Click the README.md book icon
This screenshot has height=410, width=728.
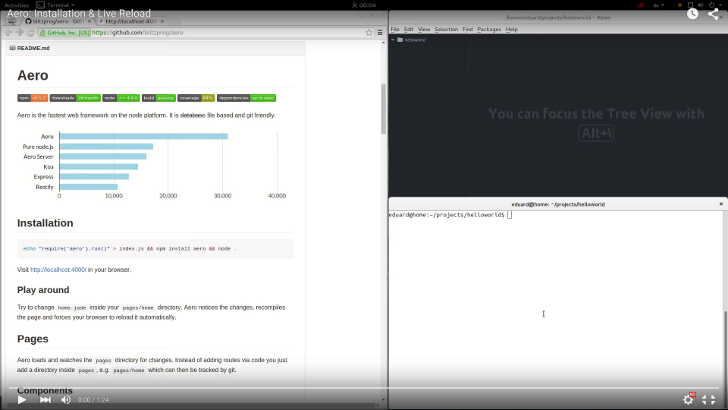click(x=12, y=48)
